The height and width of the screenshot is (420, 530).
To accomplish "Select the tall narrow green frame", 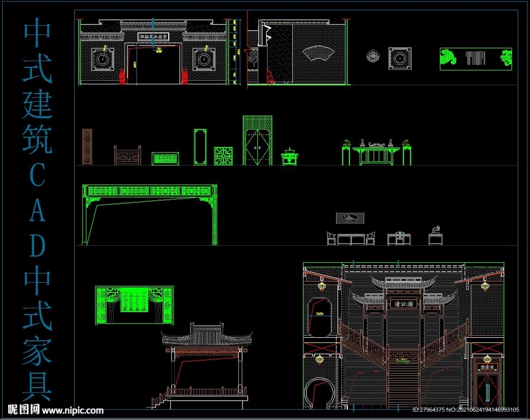I will click(200, 147).
